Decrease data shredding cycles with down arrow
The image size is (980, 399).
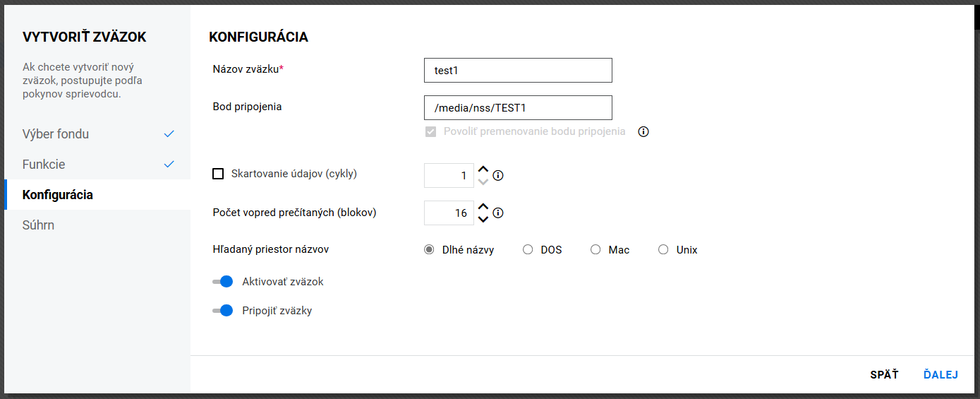click(483, 181)
